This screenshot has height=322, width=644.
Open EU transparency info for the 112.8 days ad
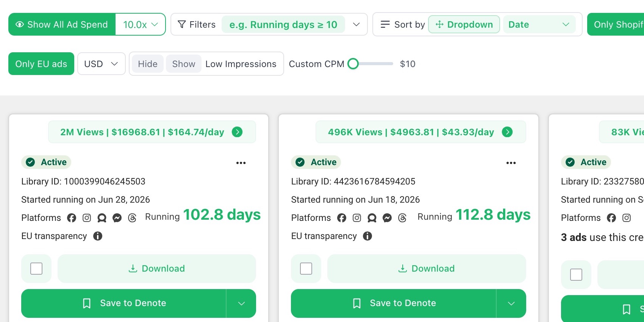pos(367,236)
